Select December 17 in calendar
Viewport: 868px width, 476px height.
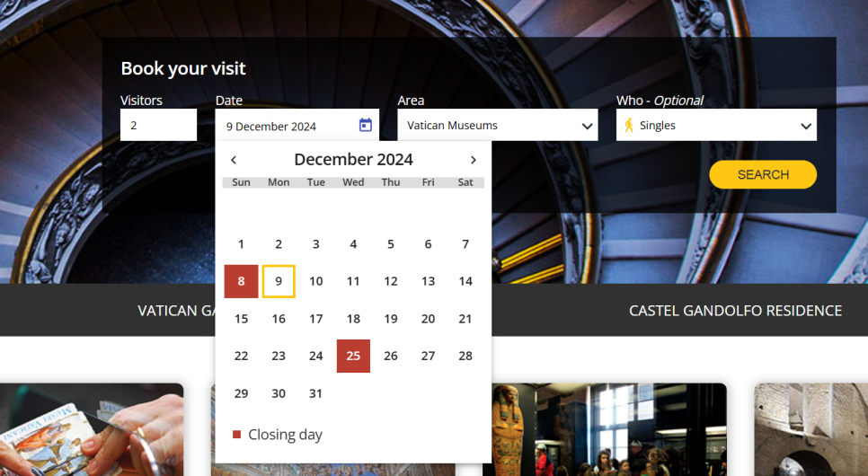pos(315,319)
